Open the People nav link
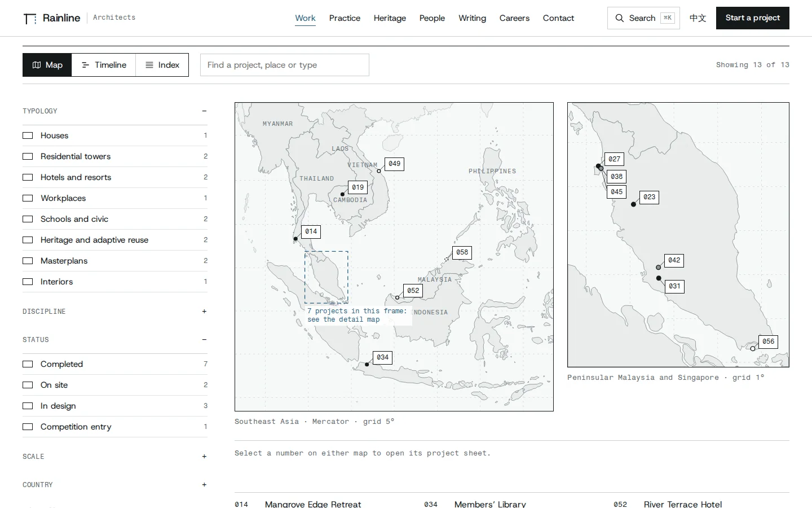The height and width of the screenshot is (508, 812). 432,18
